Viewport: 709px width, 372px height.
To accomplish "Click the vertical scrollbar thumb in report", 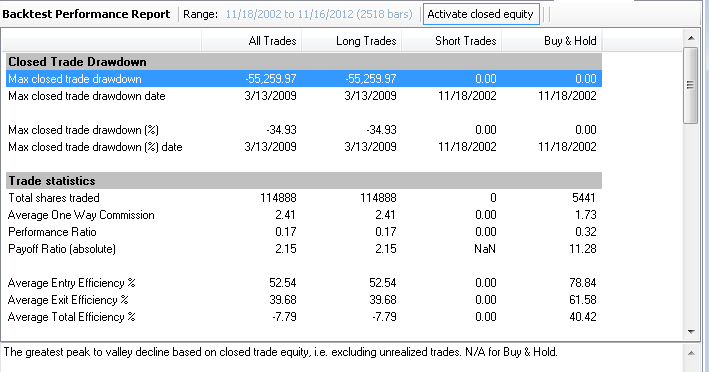I will [x=690, y=85].
